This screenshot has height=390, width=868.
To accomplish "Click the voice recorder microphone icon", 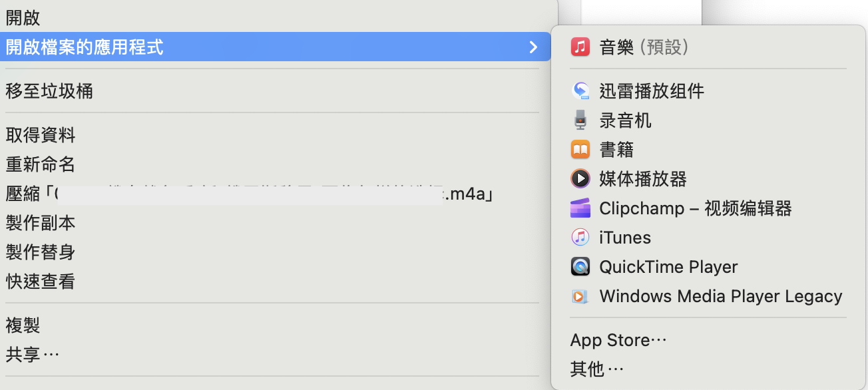I will (x=580, y=120).
